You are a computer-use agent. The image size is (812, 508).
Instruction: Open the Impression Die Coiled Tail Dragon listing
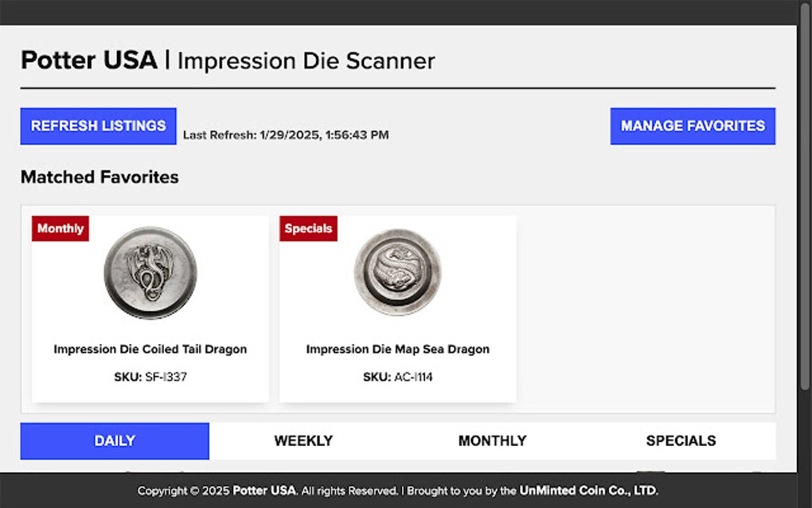pyautogui.click(x=150, y=349)
